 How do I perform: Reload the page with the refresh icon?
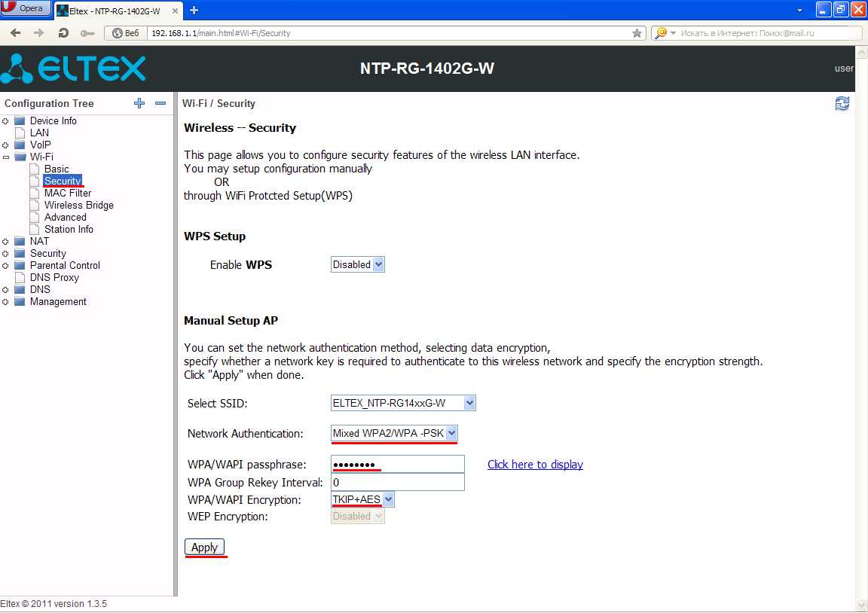(x=63, y=33)
